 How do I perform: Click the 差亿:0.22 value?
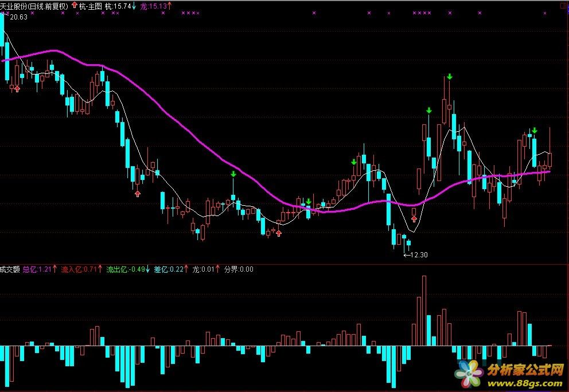(x=169, y=269)
